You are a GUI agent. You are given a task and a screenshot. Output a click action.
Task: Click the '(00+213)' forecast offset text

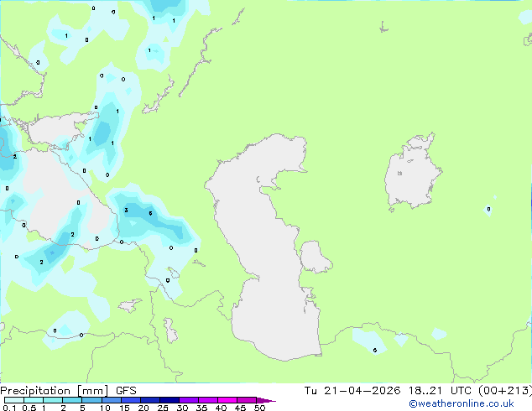[x=505, y=391]
